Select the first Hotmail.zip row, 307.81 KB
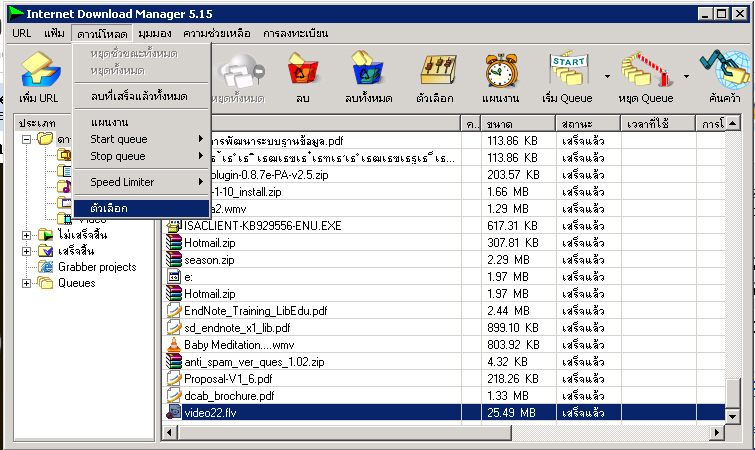Image resolution: width=755 pixels, height=450 pixels. coord(445,243)
